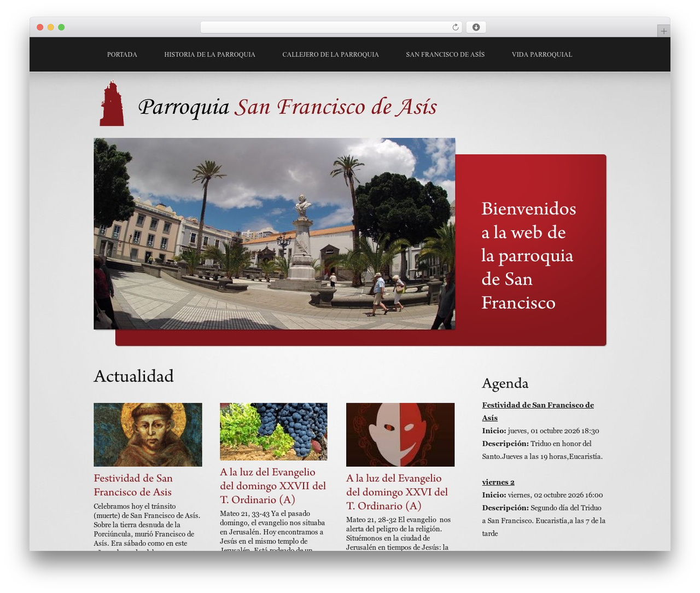Click the browser download icon
This screenshot has width=700, height=593.
tap(476, 27)
